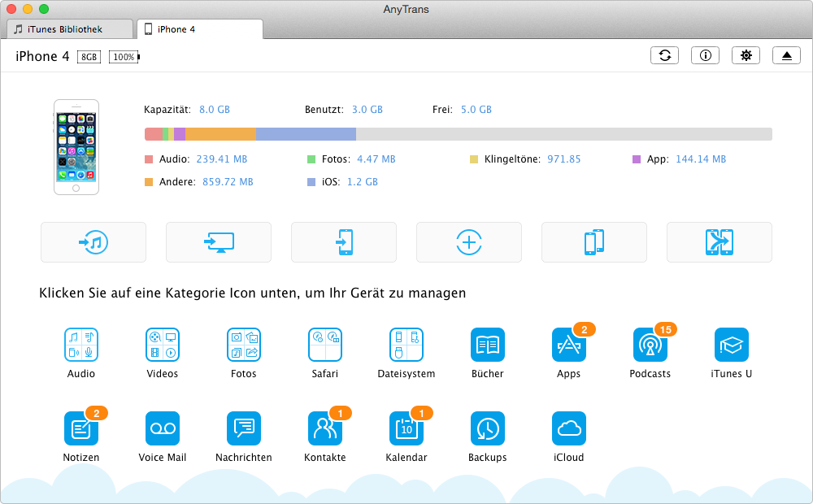Image resolution: width=813 pixels, height=504 pixels.
Task: Open settings with the gear icon
Action: pyautogui.click(x=746, y=55)
